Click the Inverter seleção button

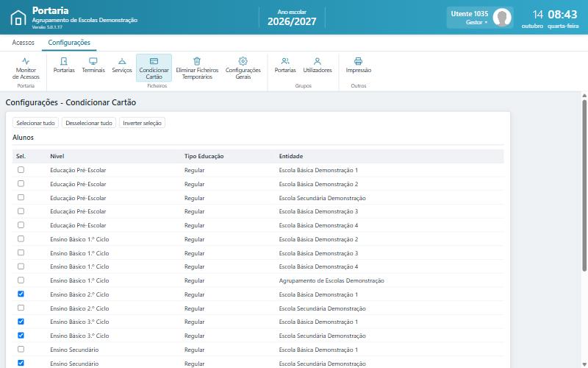[142, 123]
